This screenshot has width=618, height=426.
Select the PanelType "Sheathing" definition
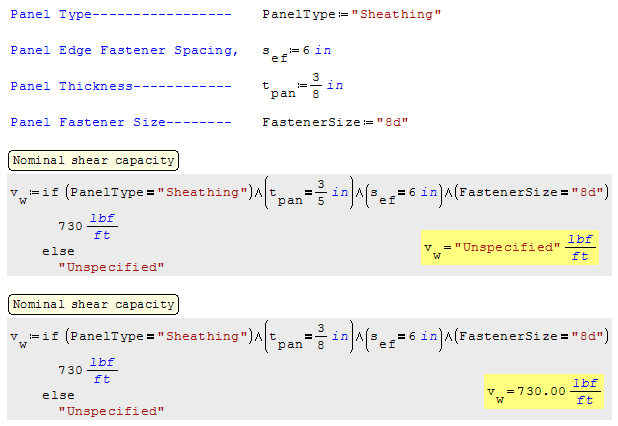[351, 15]
